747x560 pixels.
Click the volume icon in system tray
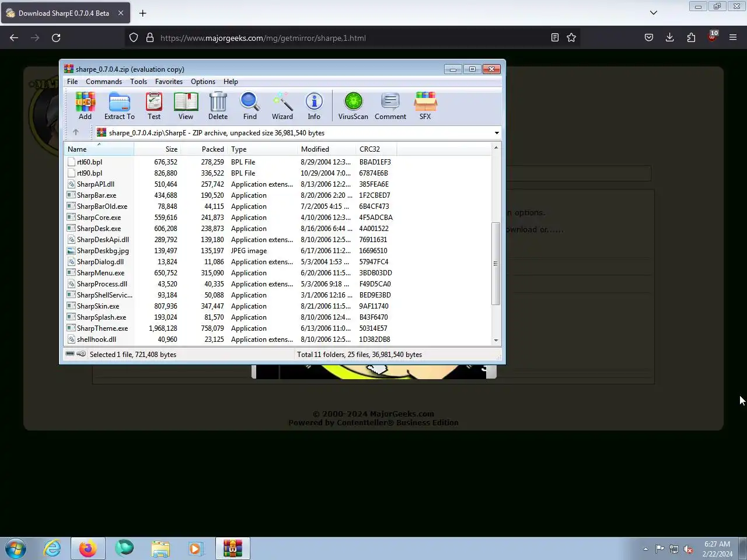(688, 549)
